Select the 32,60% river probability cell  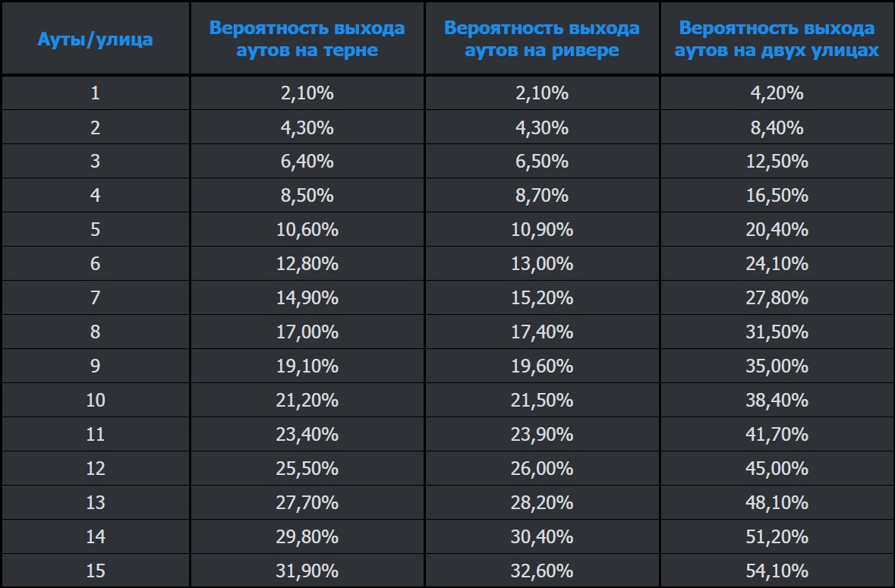coord(541,571)
